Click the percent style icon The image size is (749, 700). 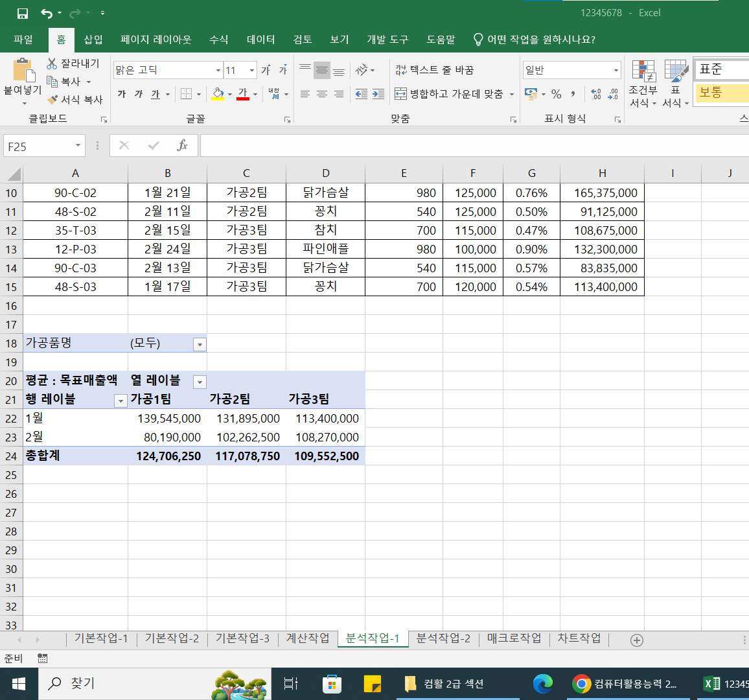pyautogui.click(x=556, y=95)
